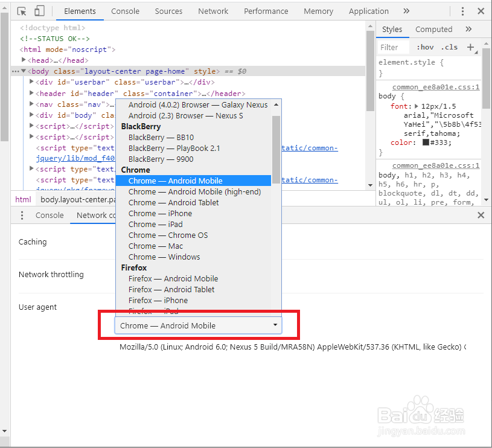Viewport: 492px width, 448px height.
Task: Click the dropdown list scrollbar thumb
Action: tap(276, 150)
